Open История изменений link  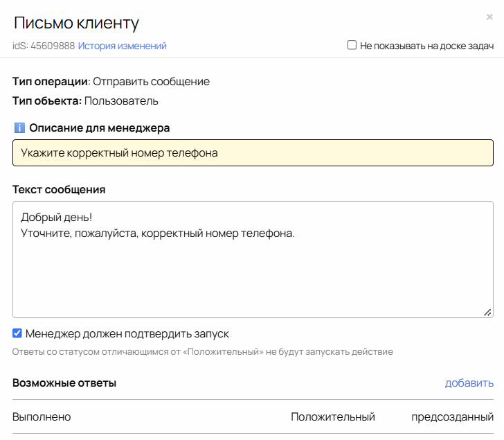point(122,46)
